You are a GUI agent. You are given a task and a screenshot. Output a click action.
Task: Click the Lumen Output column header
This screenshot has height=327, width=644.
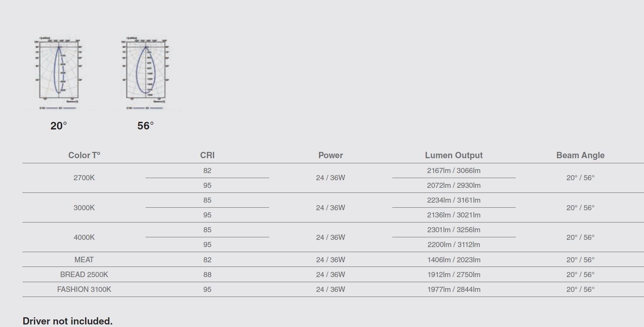coord(454,155)
